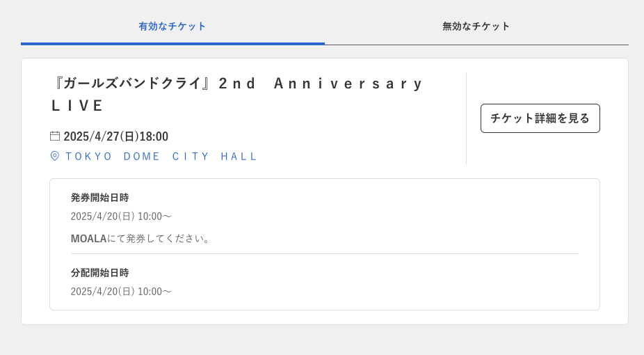Click the MOALAにて発券してください notice
The height and width of the screenshot is (355, 644).
point(141,239)
